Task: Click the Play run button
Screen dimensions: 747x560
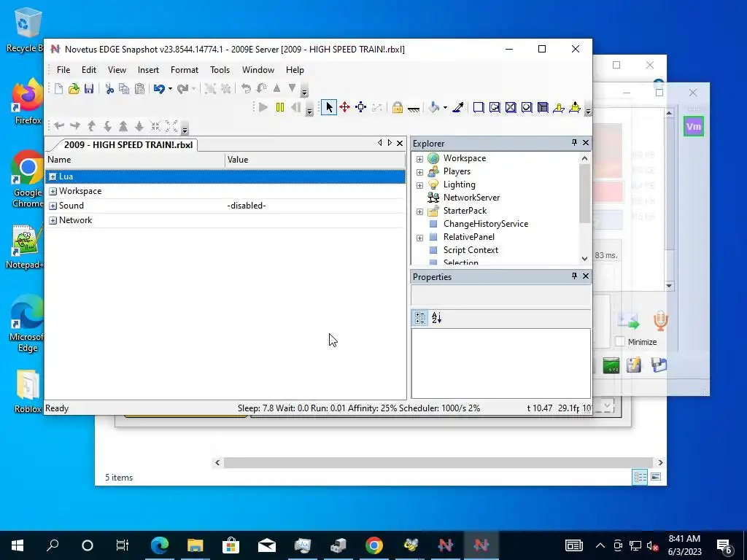Action: 263,108
